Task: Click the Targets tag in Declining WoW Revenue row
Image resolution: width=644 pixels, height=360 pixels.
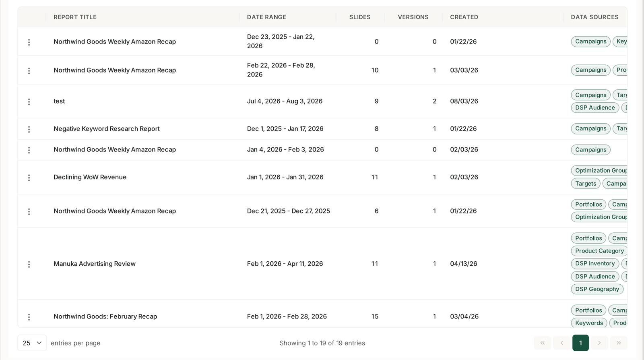Action: click(586, 184)
